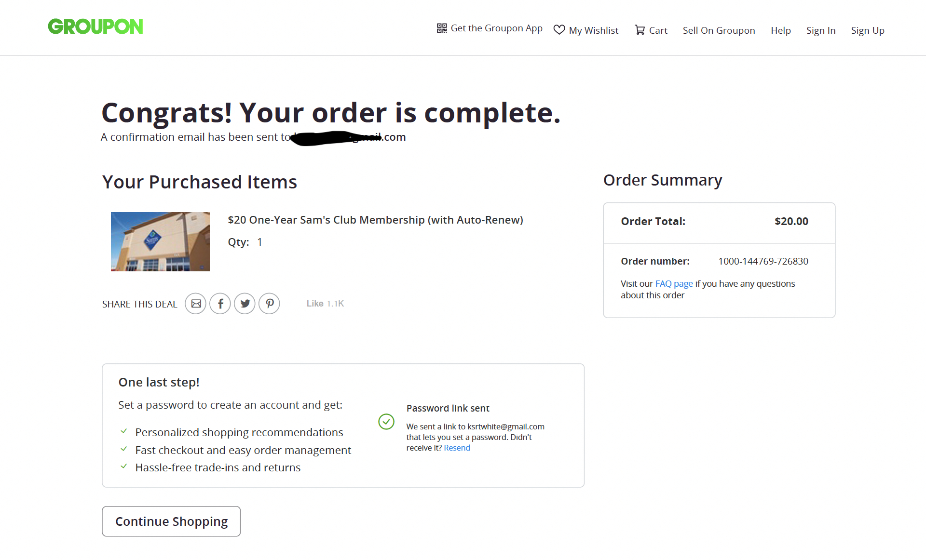Screen dimensions: 926x560
Task: Click the Groupon logo
Action: tap(95, 27)
